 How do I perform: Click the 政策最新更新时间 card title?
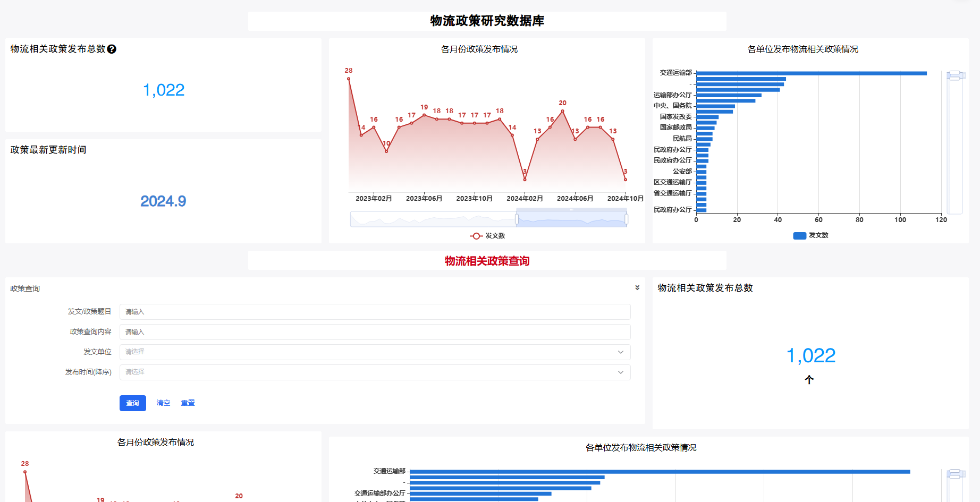48,150
